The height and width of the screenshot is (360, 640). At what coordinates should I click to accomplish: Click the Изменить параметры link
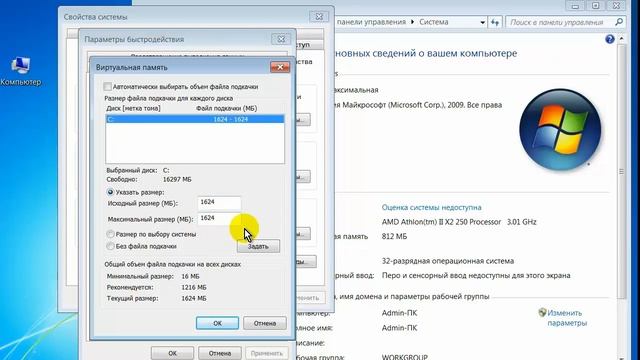[567, 318]
